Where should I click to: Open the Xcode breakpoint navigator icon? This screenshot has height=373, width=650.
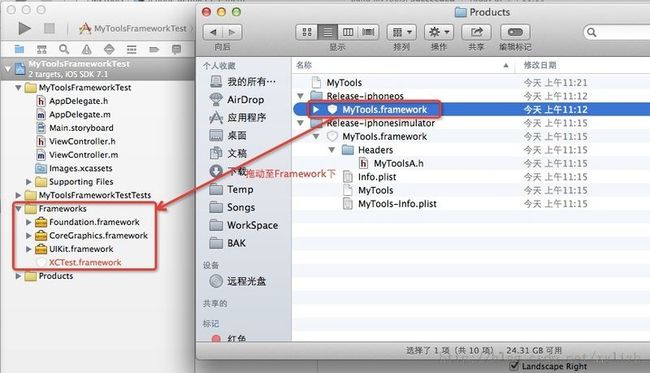154,50
